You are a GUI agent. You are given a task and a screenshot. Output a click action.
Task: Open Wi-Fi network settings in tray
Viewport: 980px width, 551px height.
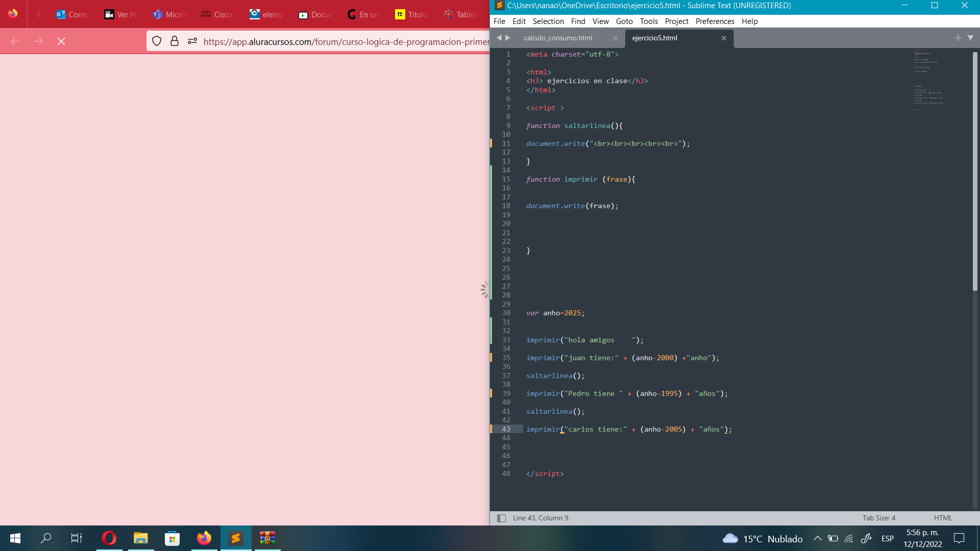(849, 538)
